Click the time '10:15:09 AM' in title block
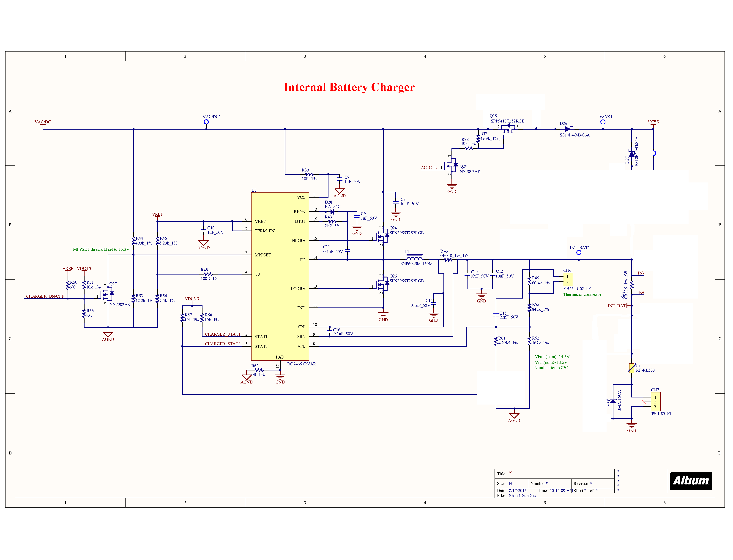Screen dimensions: 733x560 click(x=561, y=491)
